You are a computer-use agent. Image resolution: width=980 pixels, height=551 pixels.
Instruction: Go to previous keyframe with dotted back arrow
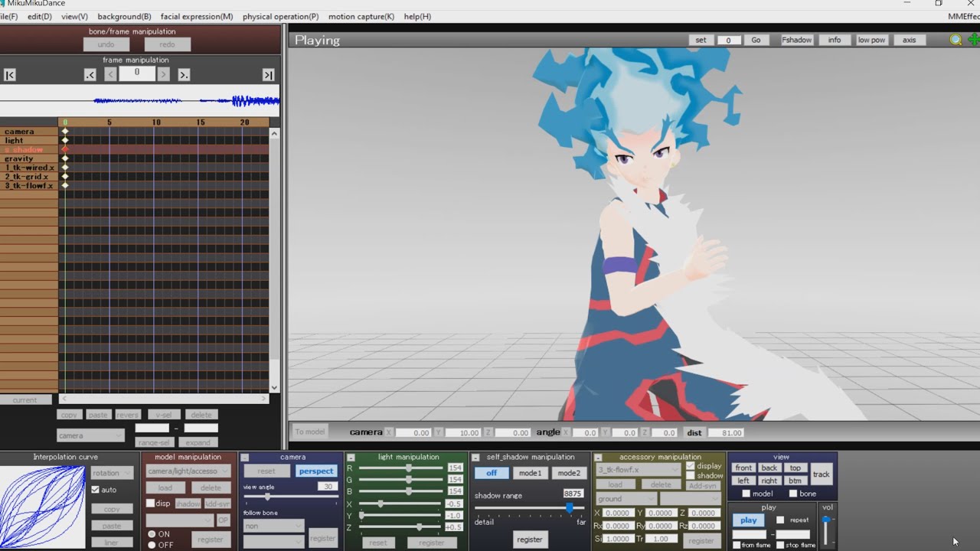click(90, 75)
